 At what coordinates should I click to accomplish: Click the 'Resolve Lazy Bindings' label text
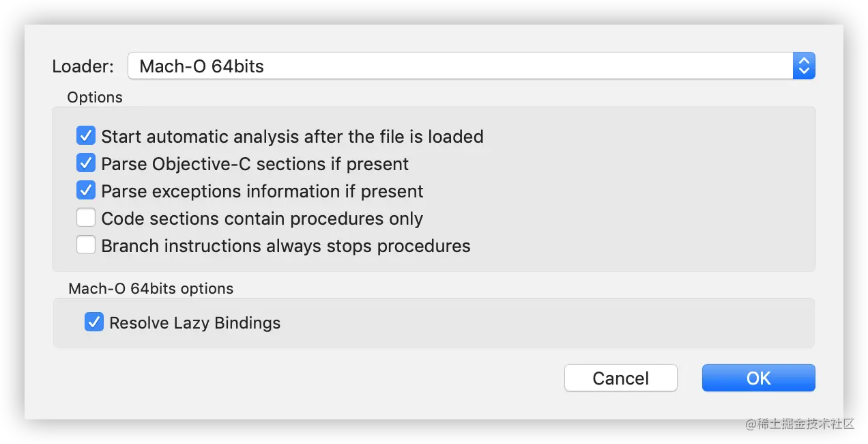pos(194,322)
